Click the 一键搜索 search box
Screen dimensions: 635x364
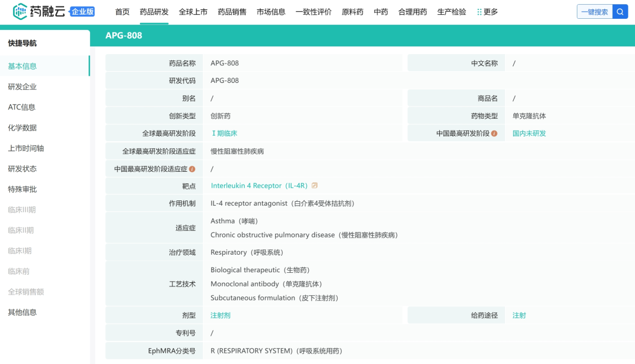pos(594,12)
